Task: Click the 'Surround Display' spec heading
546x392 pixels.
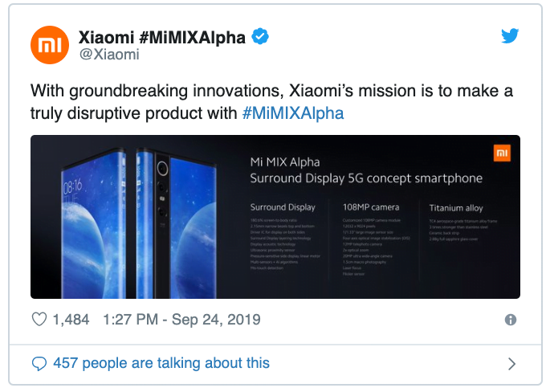Action: pos(283,207)
